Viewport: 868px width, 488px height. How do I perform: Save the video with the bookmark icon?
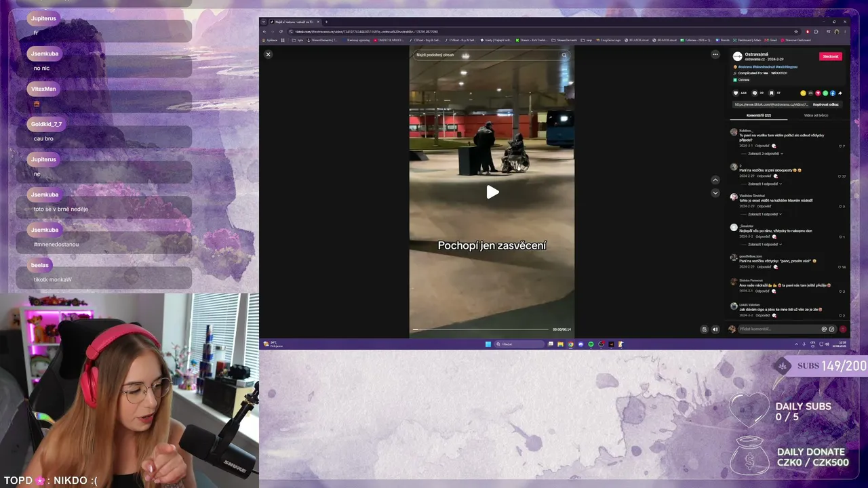pos(772,93)
